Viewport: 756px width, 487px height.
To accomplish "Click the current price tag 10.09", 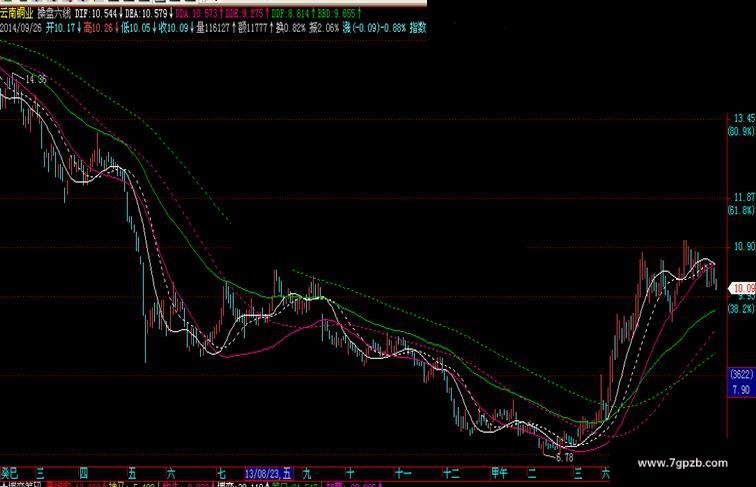I will click(743, 288).
